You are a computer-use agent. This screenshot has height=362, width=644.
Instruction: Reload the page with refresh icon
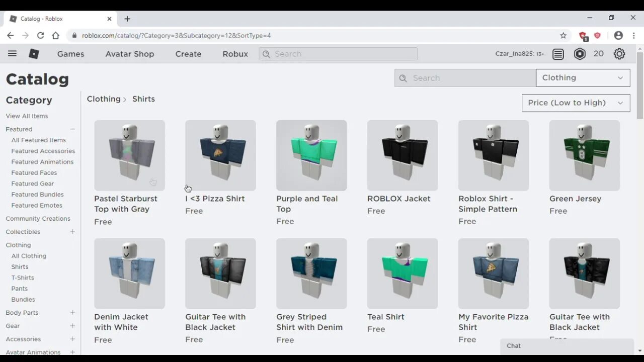[40, 35]
